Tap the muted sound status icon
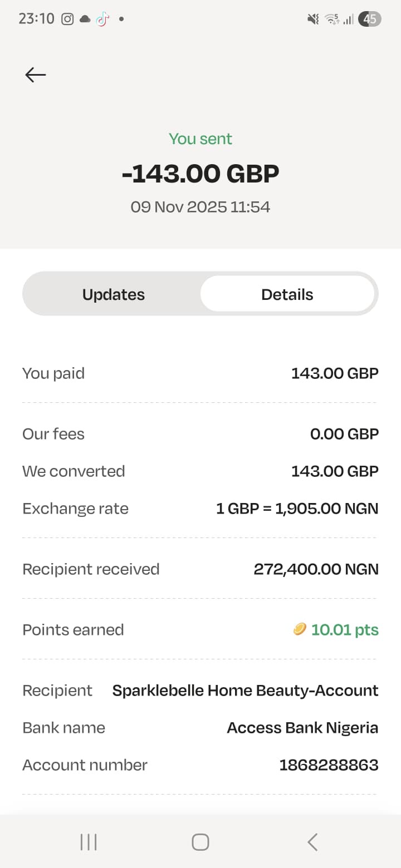The height and width of the screenshot is (868, 401). [x=313, y=19]
